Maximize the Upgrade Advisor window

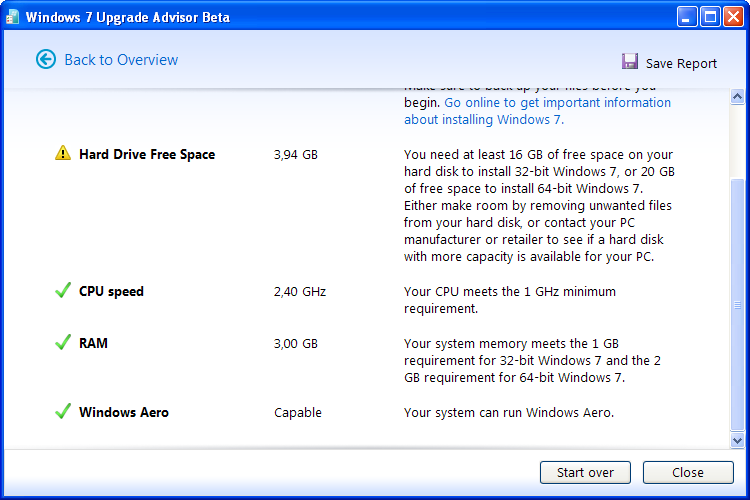tap(710, 17)
